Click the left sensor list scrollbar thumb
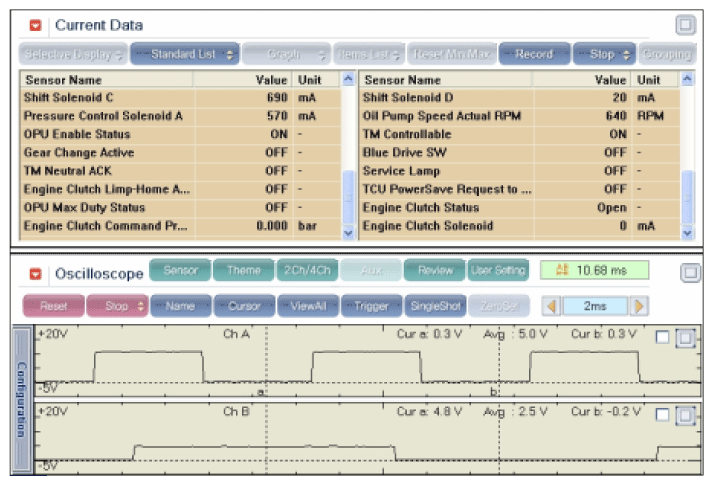 [348, 197]
